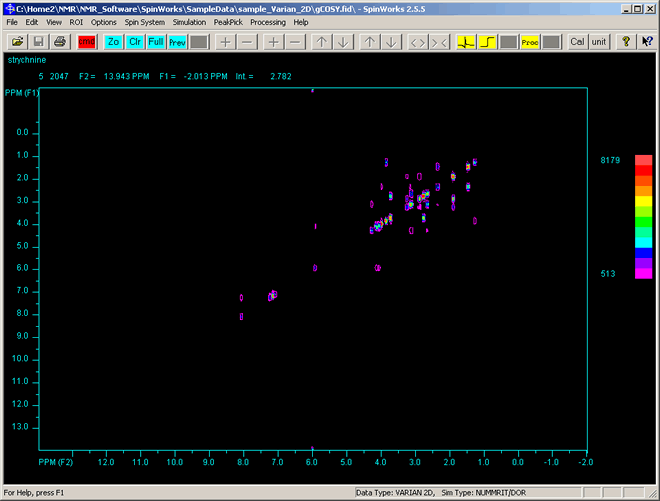Screen dimensions: 660x501
Task: Click the peak at 8.0 ppm F2, 8.0 F1
Action: [241, 317]
